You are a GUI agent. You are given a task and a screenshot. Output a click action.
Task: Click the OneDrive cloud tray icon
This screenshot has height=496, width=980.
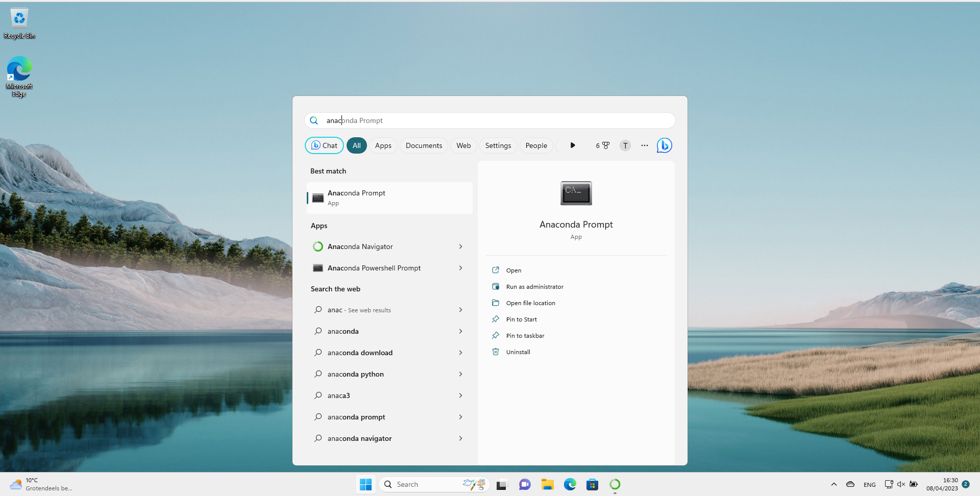(850, 484)
